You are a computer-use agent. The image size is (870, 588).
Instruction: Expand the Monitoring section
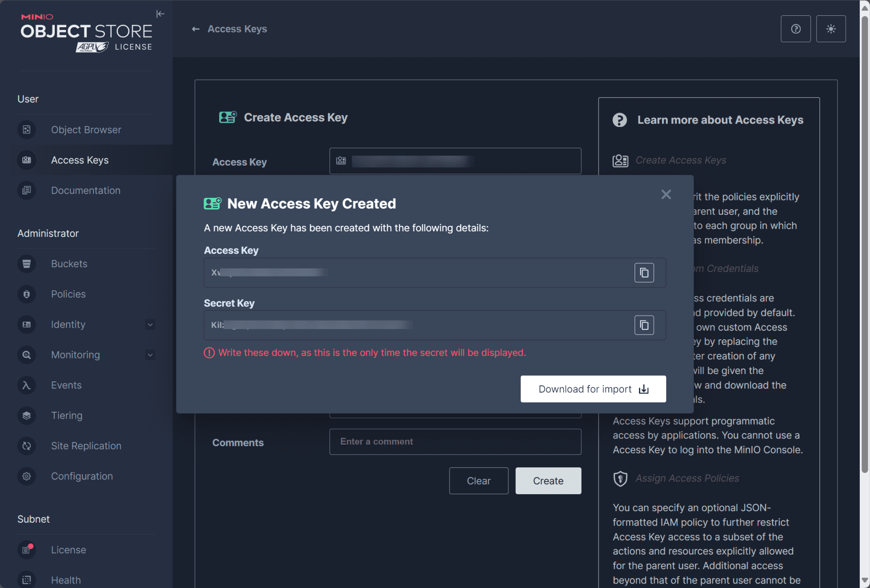tap(150, 354)
